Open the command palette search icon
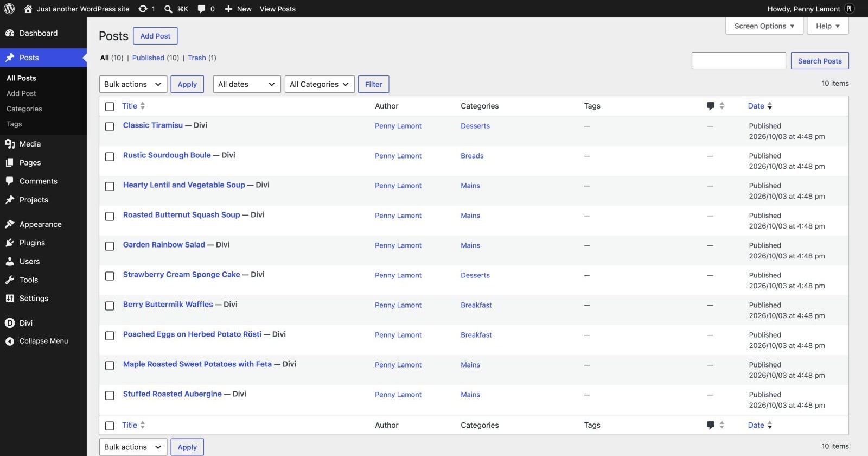The image size is (868, 456). [x=168, y=9]
